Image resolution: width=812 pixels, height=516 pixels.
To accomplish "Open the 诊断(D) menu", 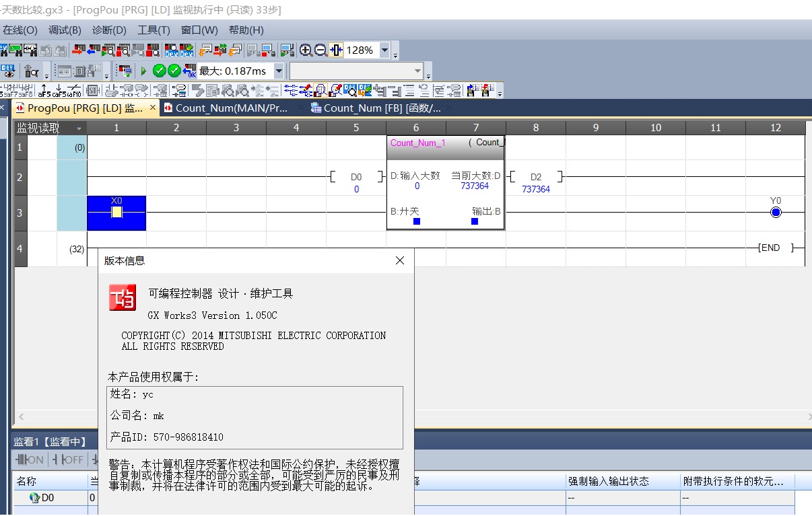I will (109, 30).
